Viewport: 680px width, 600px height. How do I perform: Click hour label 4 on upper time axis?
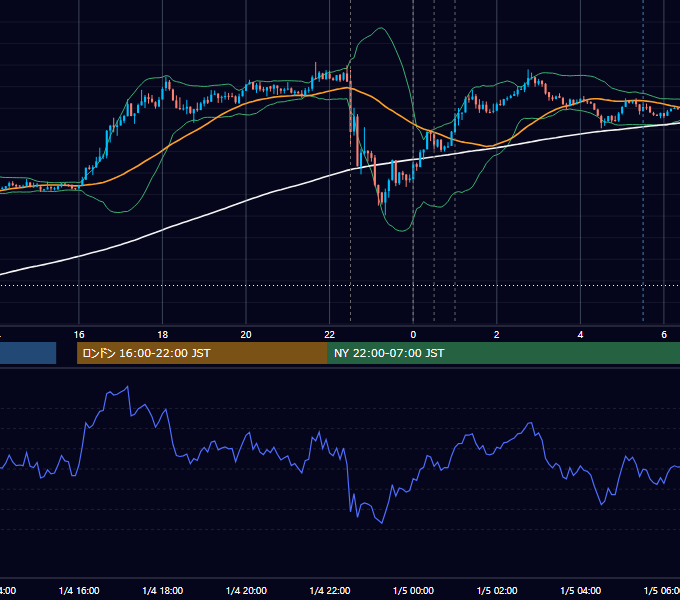580,335
